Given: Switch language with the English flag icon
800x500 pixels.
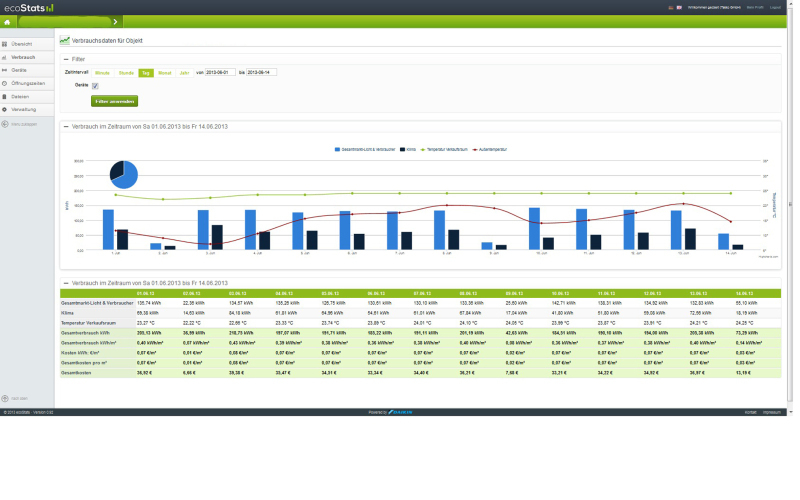Looking at the screenshot, I should tap(679, 8).
